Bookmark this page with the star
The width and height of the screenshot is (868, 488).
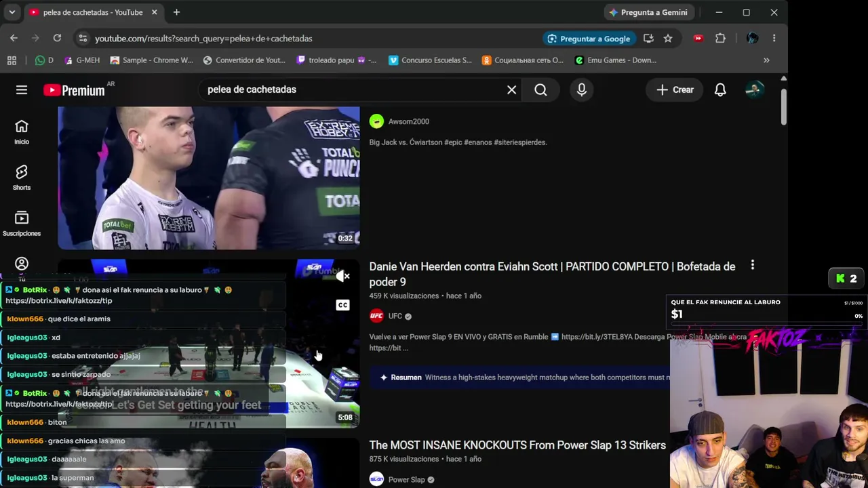(668, 39)
